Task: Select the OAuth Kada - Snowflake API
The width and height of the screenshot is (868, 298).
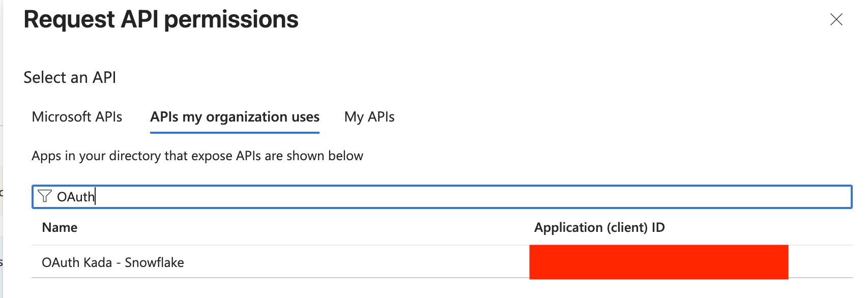Action: (113, 262)
